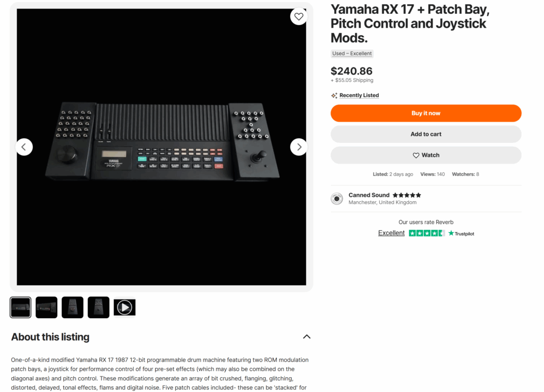Advance to the next product image
This screenshot has width=544, height=392.
point(299,147)
